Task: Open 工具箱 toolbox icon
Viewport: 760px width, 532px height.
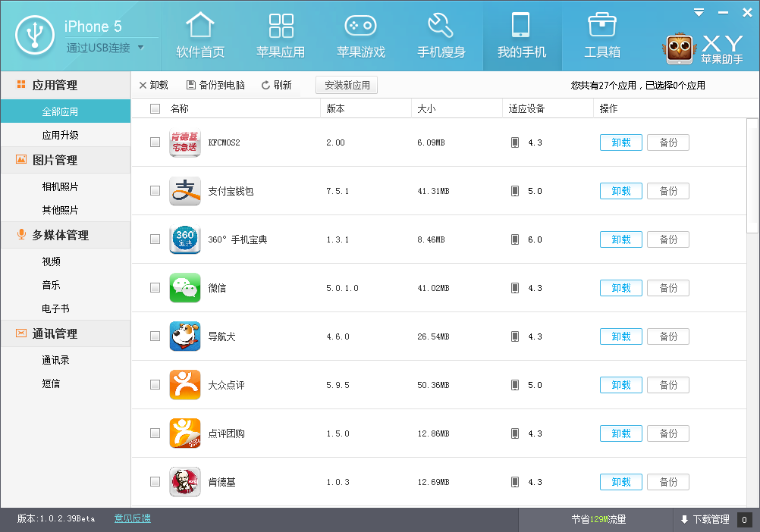Action: [x=602, y=25]
